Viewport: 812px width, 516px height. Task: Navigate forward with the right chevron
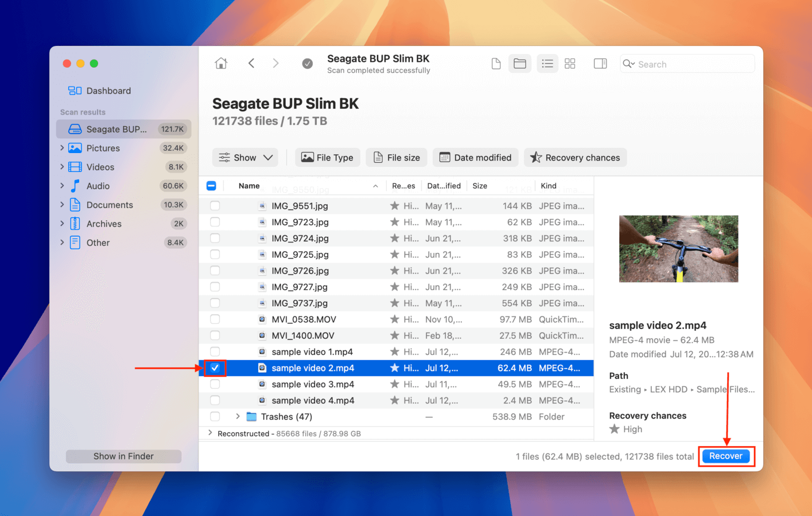pyautogui.click(x=276, y=63)
